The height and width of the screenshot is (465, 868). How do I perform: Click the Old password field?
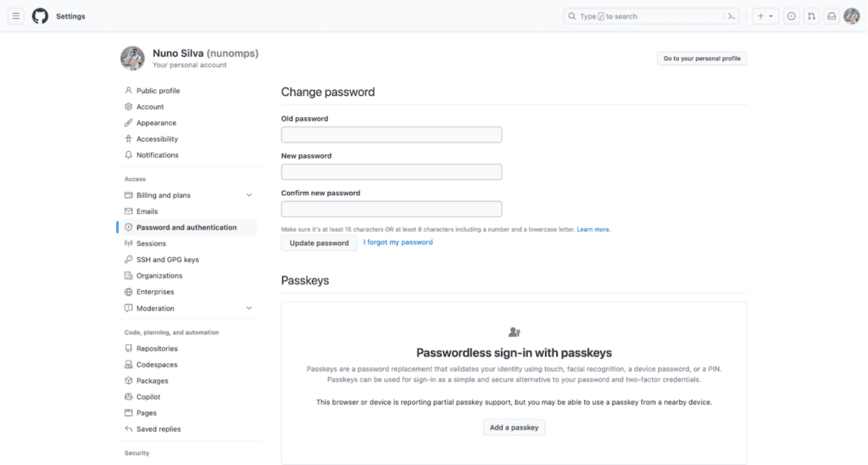click(x=392, y=135)
